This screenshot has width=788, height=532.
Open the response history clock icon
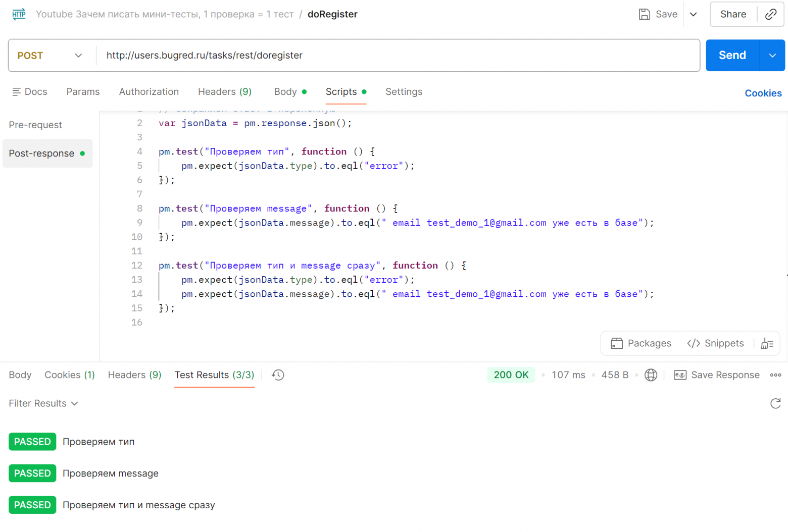point(278,375)
